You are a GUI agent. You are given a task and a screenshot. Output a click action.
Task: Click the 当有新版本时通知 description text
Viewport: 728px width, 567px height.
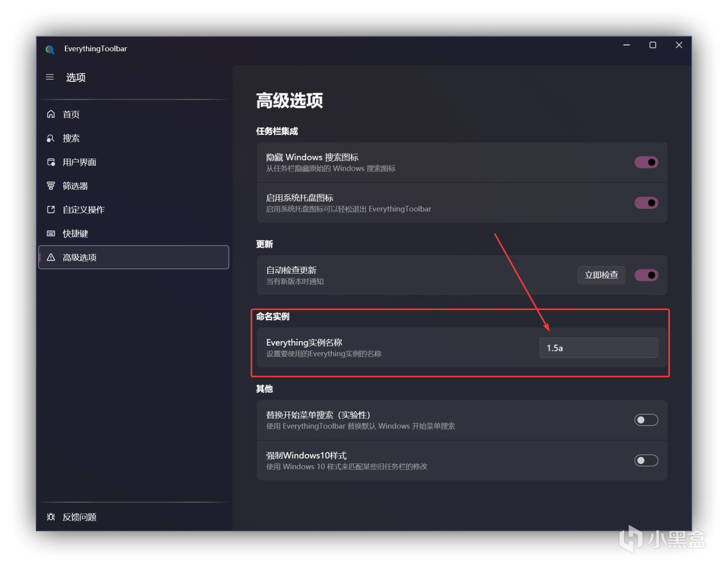pos(295,282)
